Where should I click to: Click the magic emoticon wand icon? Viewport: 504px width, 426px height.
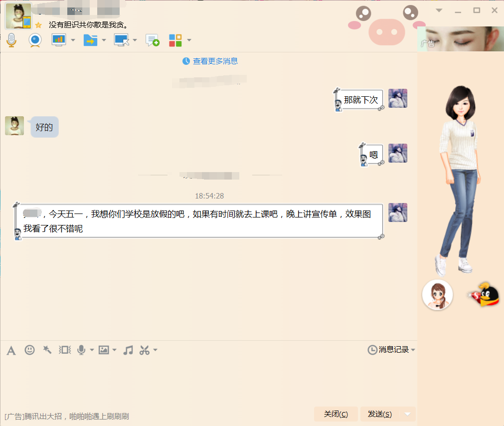coord(47,350)
